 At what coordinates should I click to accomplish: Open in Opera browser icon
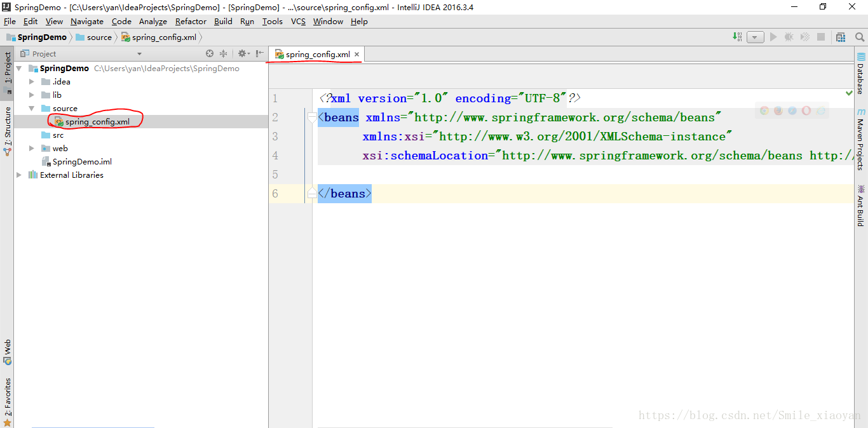point(806,110)
